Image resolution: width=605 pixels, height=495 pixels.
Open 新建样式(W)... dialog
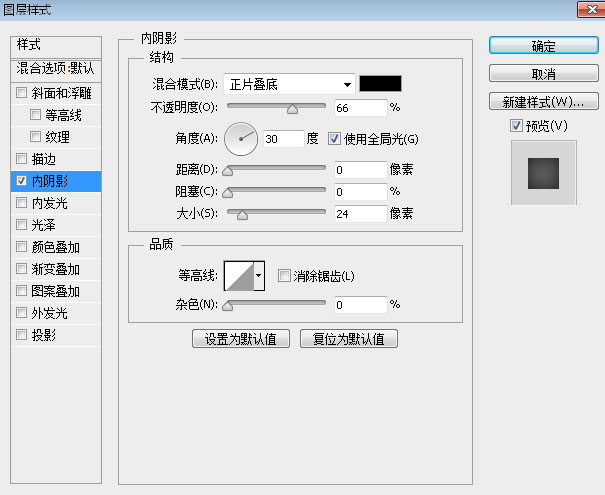point(544,101)
